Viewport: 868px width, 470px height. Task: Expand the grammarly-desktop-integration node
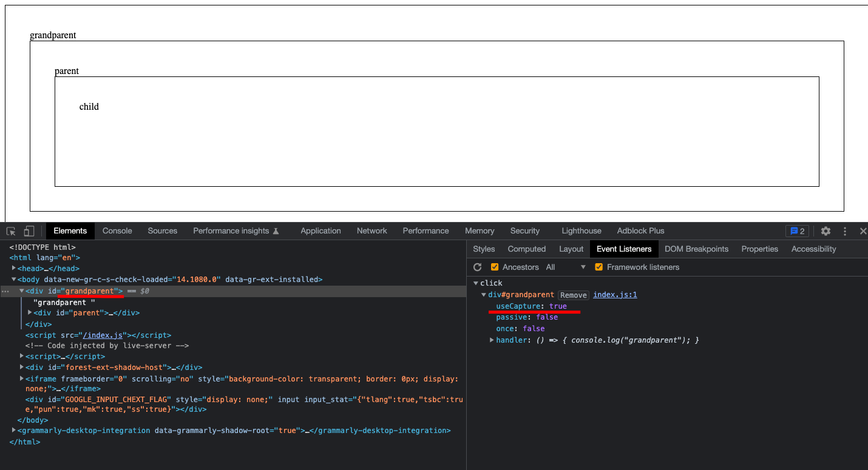point(14,431)
